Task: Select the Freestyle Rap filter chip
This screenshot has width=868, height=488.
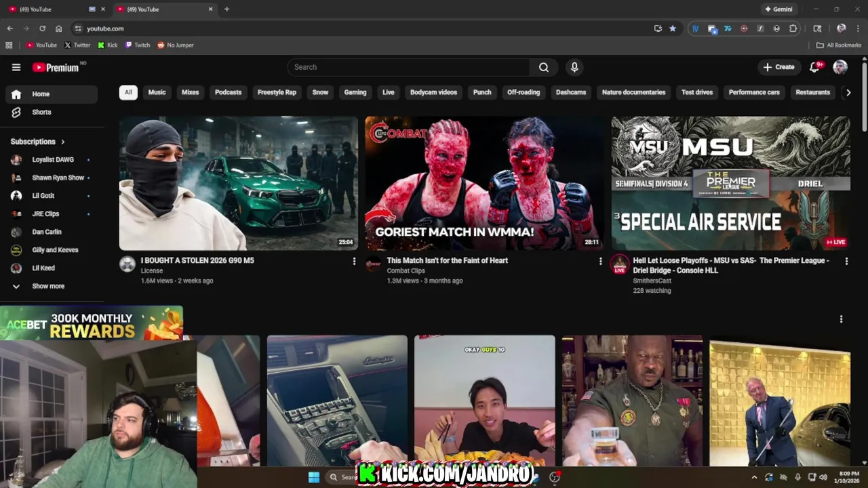Action: (x=277, y=92)
